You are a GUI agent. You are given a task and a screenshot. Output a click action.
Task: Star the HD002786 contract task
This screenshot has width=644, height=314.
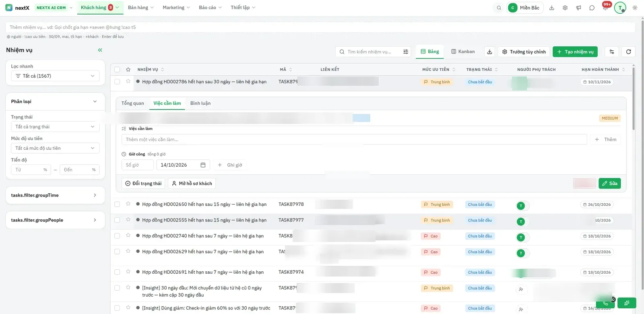click(128, 81)
